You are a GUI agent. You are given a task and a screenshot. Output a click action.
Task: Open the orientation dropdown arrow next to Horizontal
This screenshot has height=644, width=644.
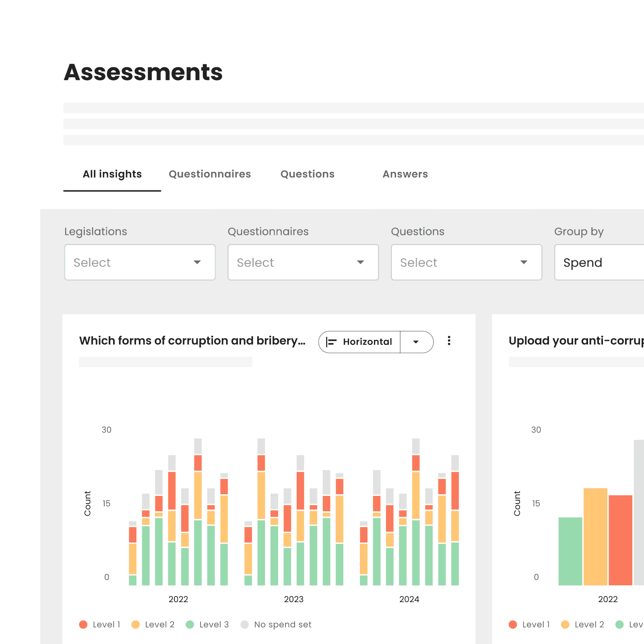417,342
